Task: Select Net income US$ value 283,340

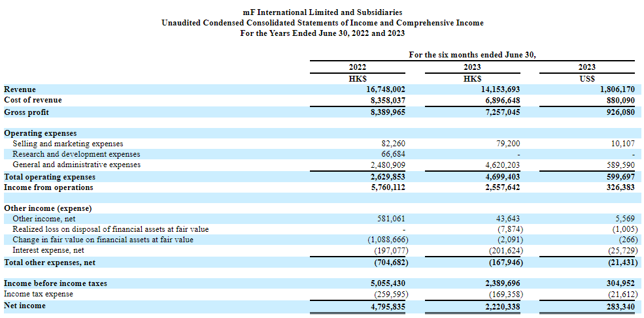Action: click(x=620, y=306)
